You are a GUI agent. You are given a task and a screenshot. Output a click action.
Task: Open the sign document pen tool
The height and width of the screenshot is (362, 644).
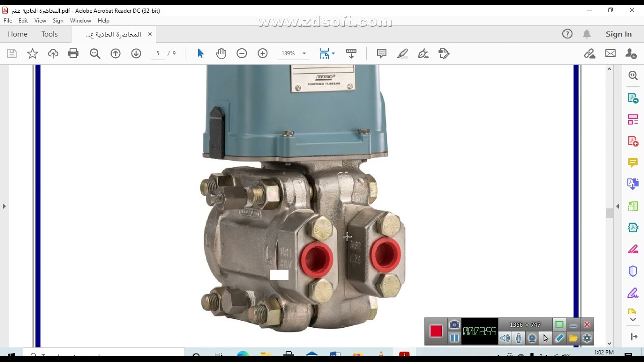point(423,54)
